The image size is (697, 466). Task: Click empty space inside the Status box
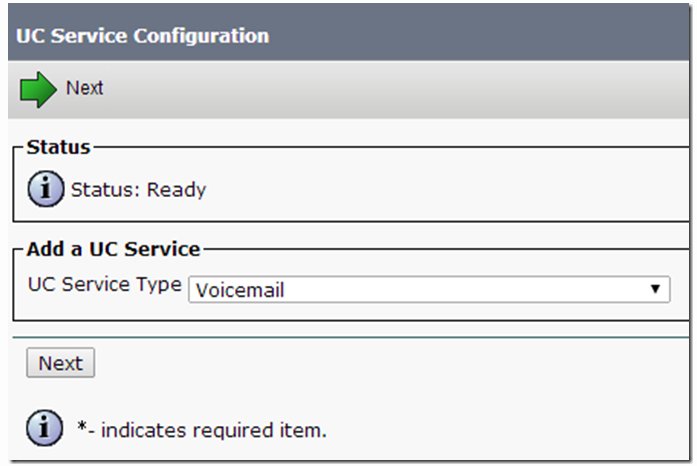click(x=445, y=189)
